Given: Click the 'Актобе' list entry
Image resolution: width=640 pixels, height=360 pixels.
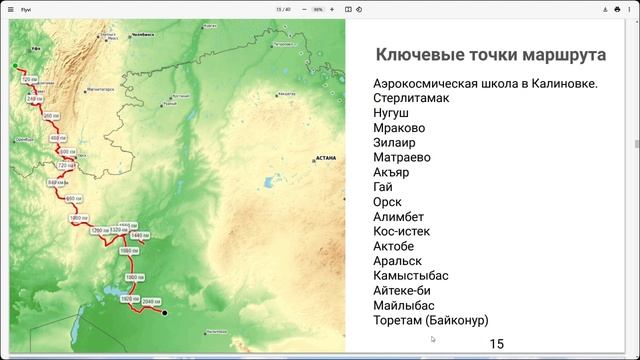Looking at the screenshot, I should click(x=393, y=246).
